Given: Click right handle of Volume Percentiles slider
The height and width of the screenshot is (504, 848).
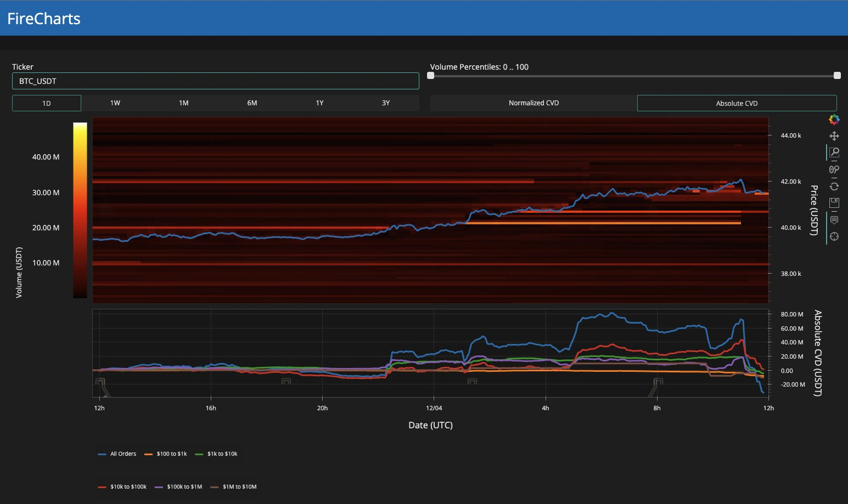Looking at the screenshot, I should click(x=837, y=76).
